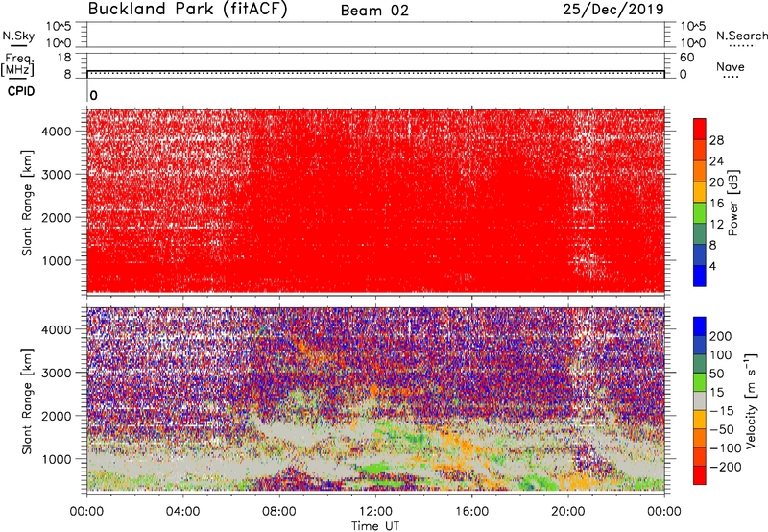Click the '60' Nave tick label
The image size is (768, 532).
click(x=687, y=58)
